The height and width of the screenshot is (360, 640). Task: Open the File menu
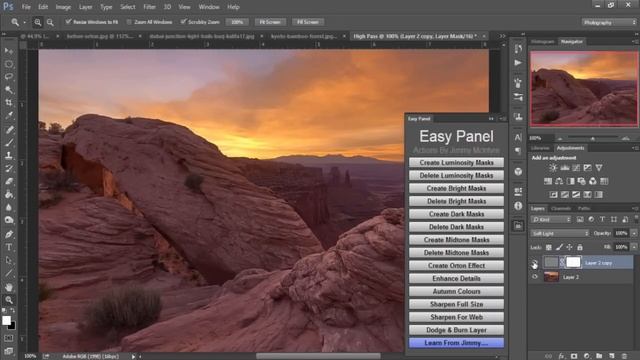(26, 7)
